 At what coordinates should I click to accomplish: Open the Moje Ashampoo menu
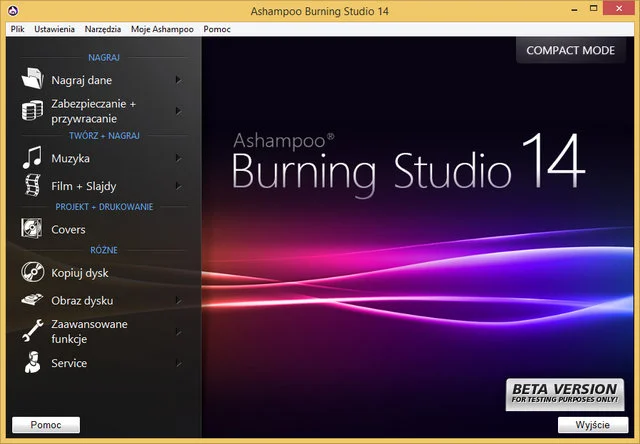pos(162,29)
